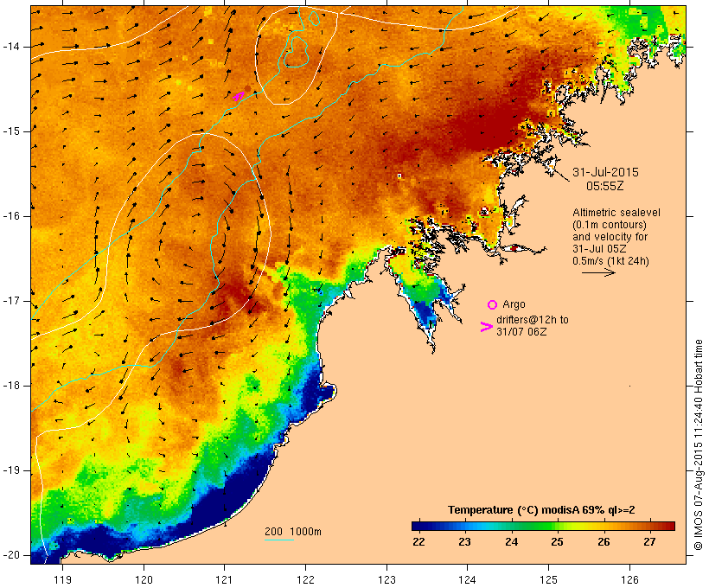709x588 pixels.
Task: Click latitude axis label -20
Action: pos(11,555)
